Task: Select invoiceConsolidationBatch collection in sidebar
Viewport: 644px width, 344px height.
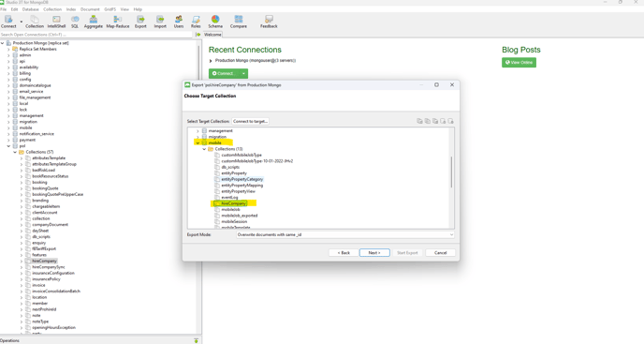Action: click(x=56, y=292)
